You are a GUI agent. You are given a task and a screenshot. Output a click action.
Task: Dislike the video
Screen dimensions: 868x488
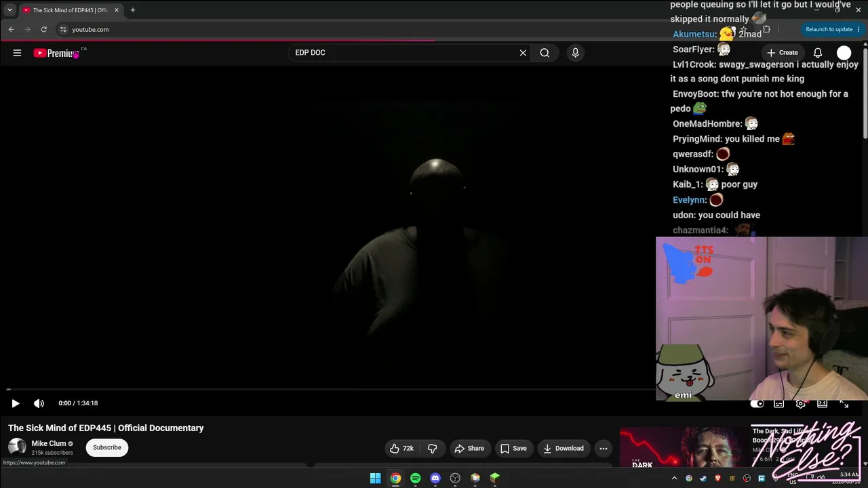coord(432,448)
